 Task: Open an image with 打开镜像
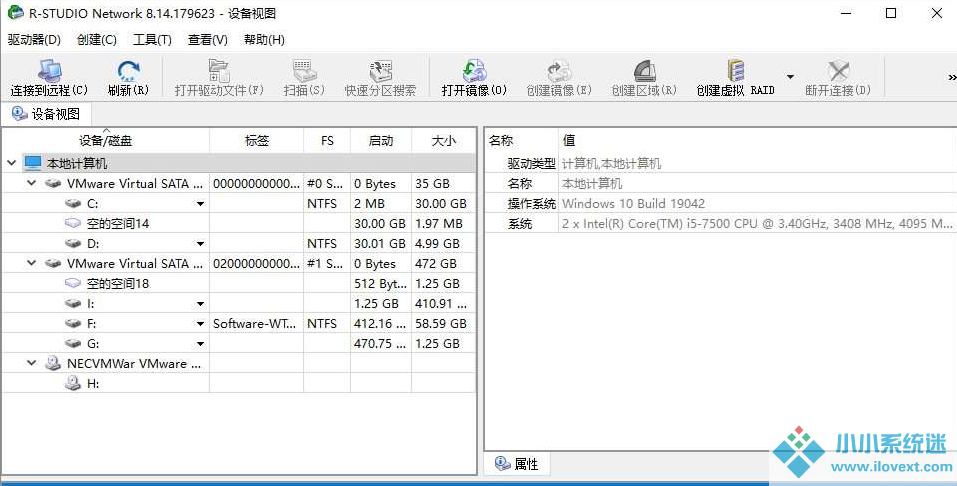coord(474,71)
